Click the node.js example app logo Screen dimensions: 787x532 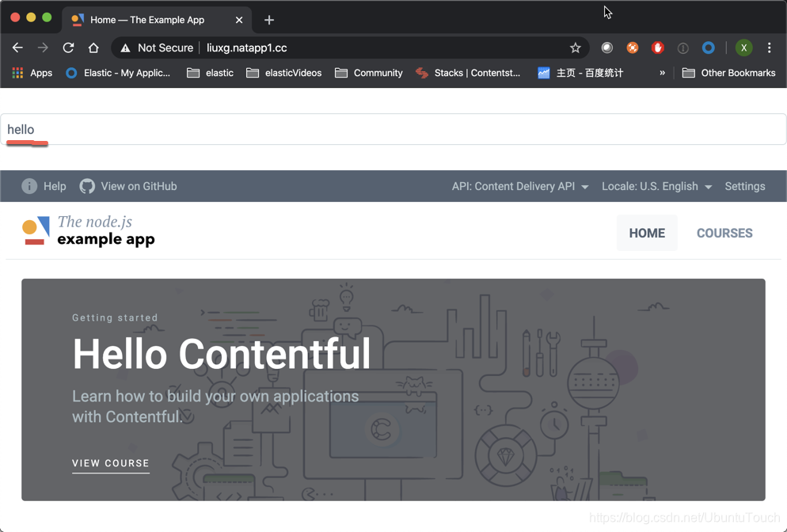coord(89,231)
